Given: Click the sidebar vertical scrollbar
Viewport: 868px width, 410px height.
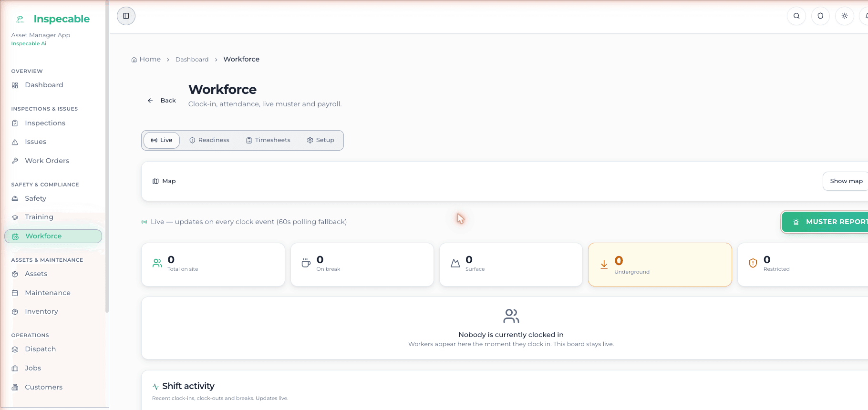Looking at the screenshot, I should click(107, 157).
